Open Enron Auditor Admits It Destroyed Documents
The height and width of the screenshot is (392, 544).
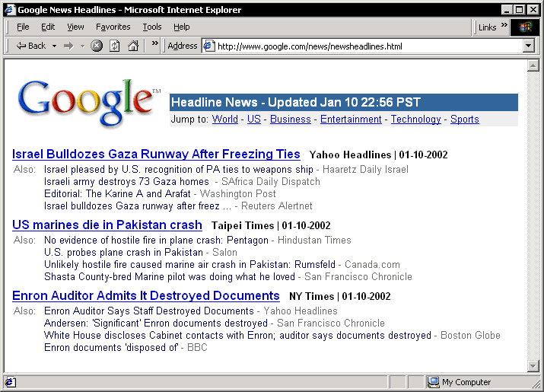click(146, 296)
